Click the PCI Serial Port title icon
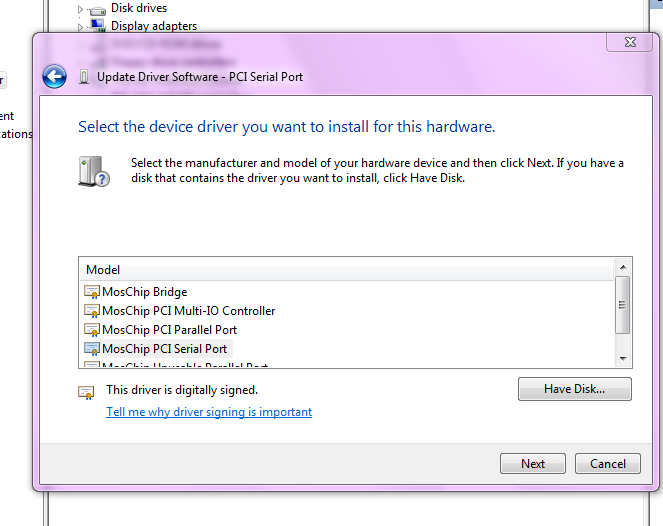 click(84, 77)
